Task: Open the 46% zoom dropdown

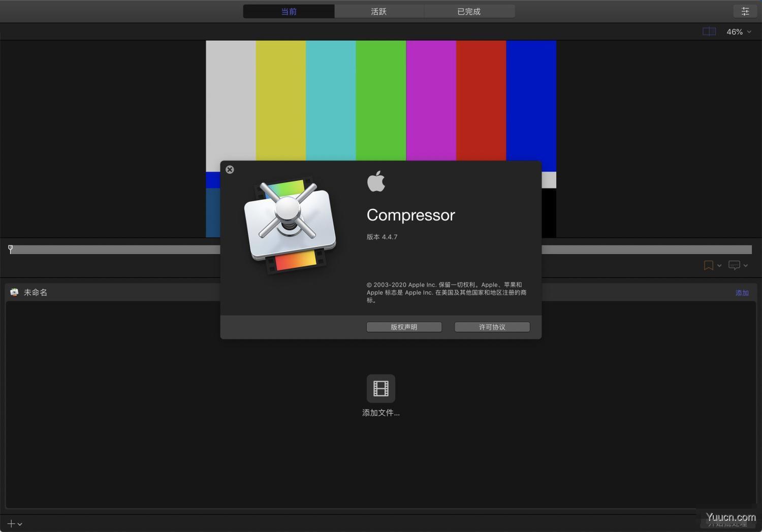Action: [739, 32]
